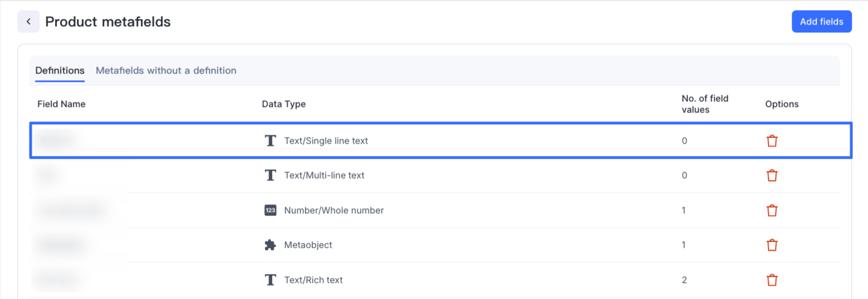Delete the Multi-line text metafield
Screen dimensions: 868x299
click(772, 175)
